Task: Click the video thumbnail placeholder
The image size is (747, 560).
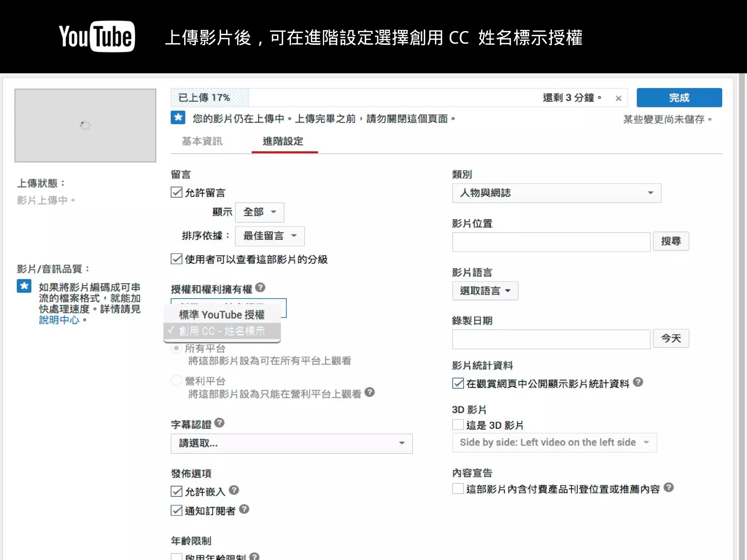Action: [85, 125]
